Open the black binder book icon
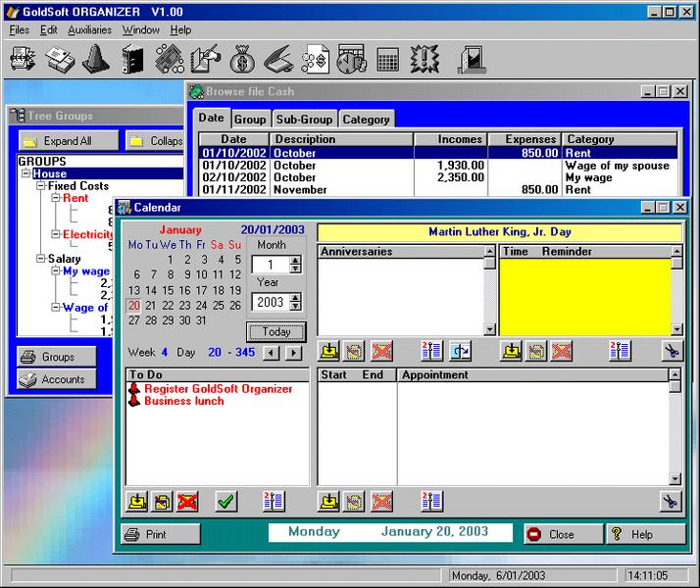The width and height of the screenshot is (700, 588). point(133,59)
